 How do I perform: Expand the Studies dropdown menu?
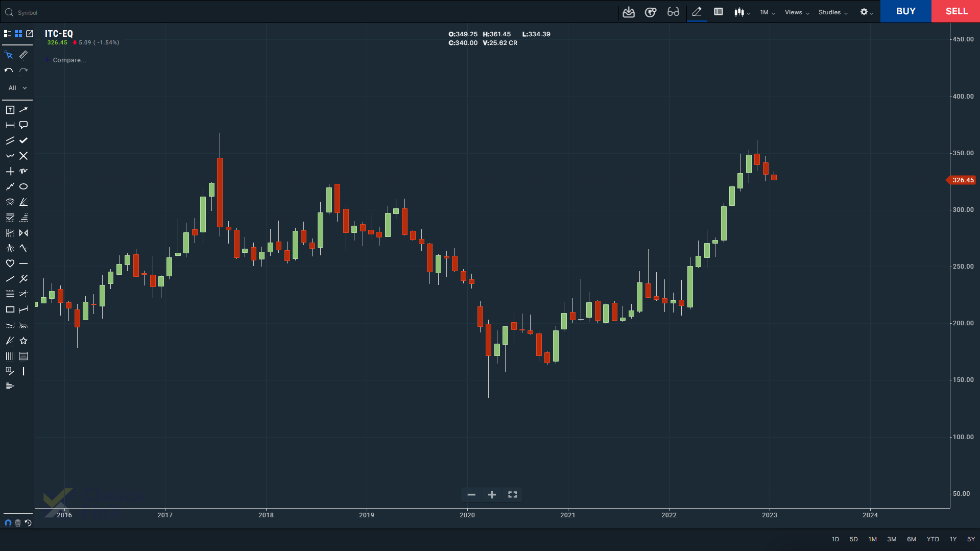[x=833, y=12]
